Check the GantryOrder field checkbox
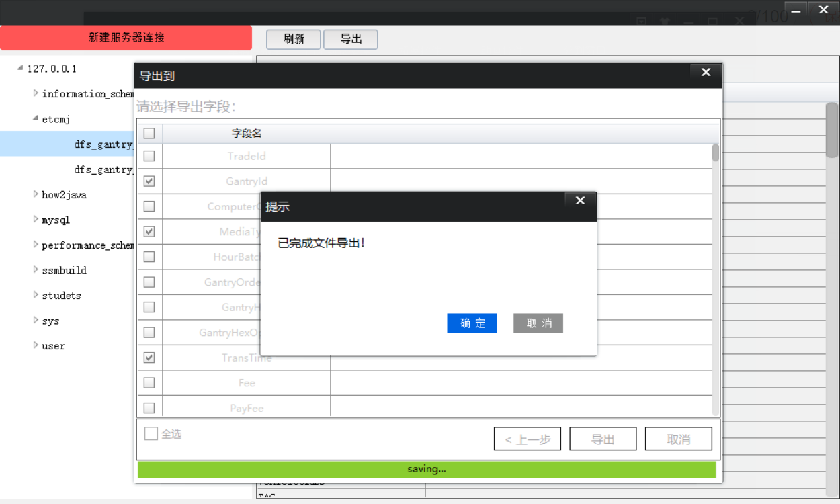This screenshot has height=504, width=840. 149,282
